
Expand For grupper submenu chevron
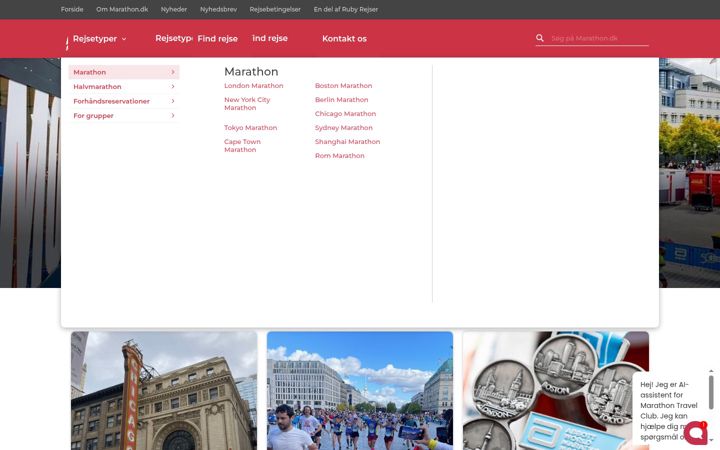(x=173, y=115)
